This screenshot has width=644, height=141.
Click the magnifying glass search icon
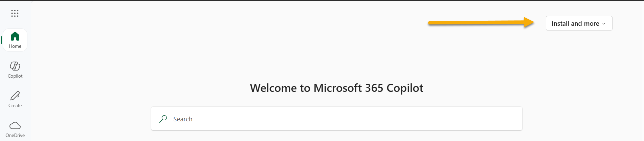click(x=163, y=119)
